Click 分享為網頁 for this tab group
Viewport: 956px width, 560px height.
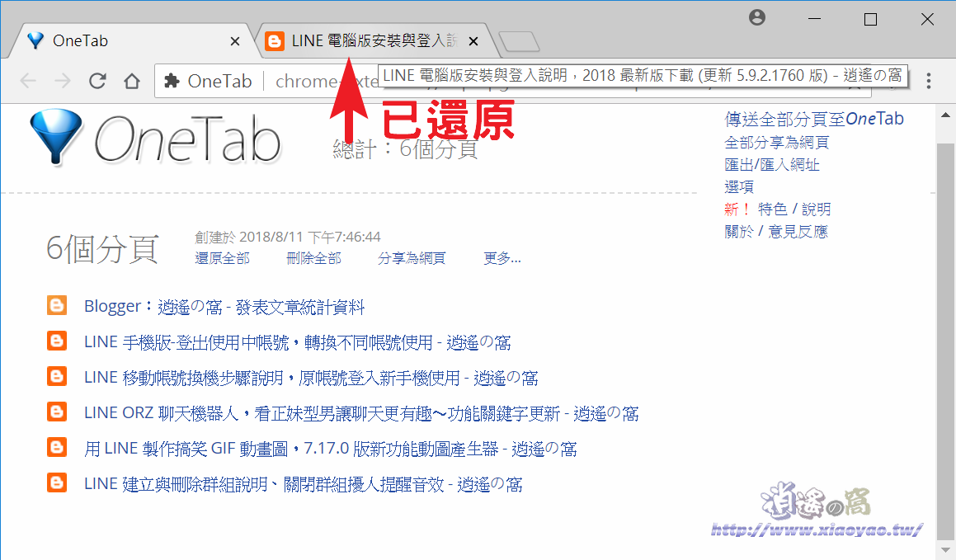click(412, 258)
